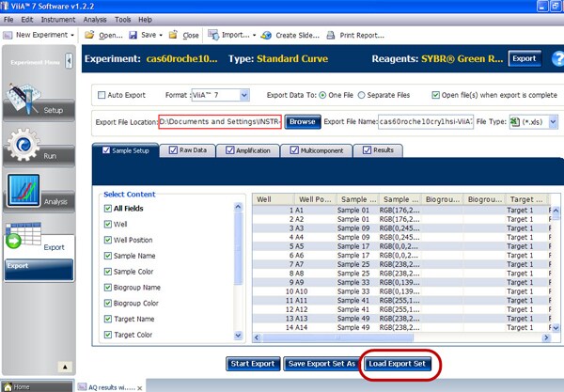Collapse the Experiment Menu with arrow icon
Screen dimensions: 564x392
[69, 61]
